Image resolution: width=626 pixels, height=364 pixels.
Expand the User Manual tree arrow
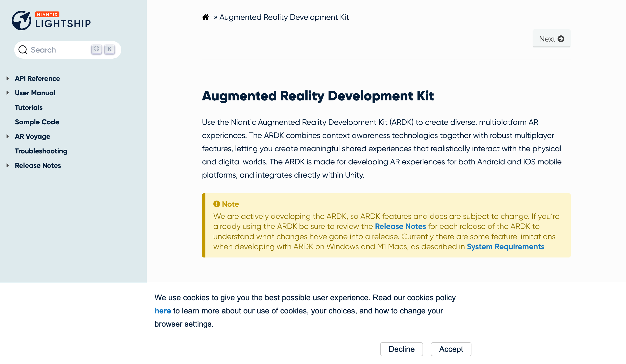[8, 93]
